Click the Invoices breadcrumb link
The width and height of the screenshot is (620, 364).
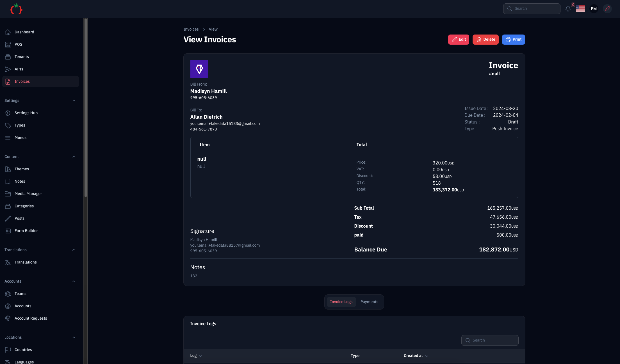point(191,29)
